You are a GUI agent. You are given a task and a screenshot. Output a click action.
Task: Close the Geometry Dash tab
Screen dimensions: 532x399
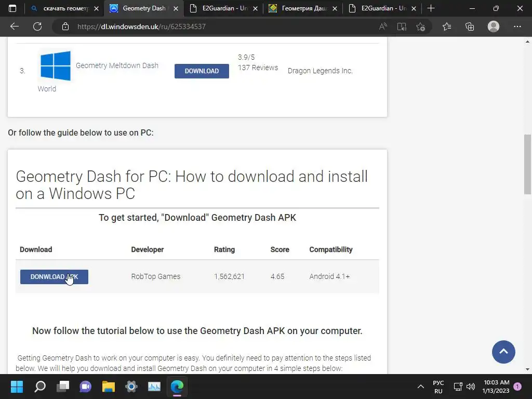pyautogui.click(x=176, y=9)
